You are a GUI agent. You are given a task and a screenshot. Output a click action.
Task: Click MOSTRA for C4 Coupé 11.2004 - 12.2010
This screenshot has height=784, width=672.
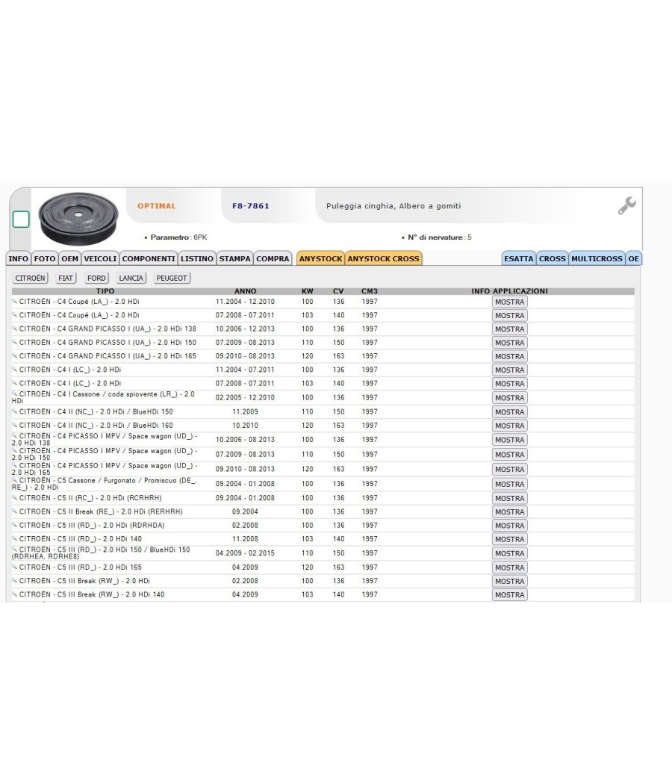pos(509,302)
